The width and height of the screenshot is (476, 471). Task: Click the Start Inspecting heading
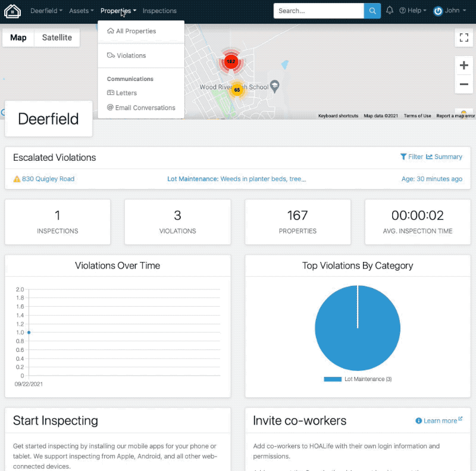55,421
